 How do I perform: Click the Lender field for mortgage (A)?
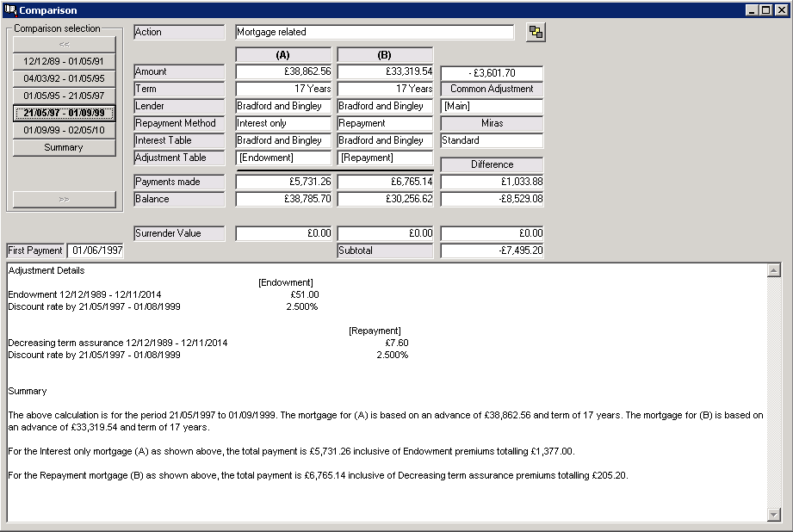coord(283,106)
